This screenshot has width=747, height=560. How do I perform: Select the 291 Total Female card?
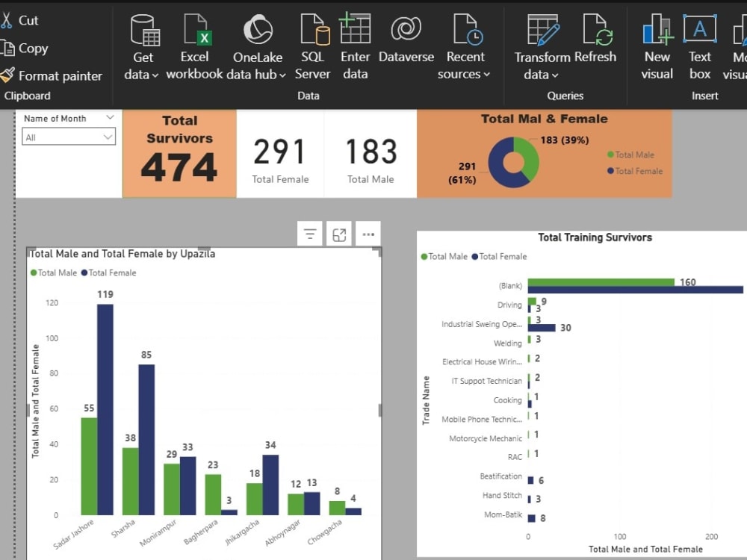pos(280,153)
